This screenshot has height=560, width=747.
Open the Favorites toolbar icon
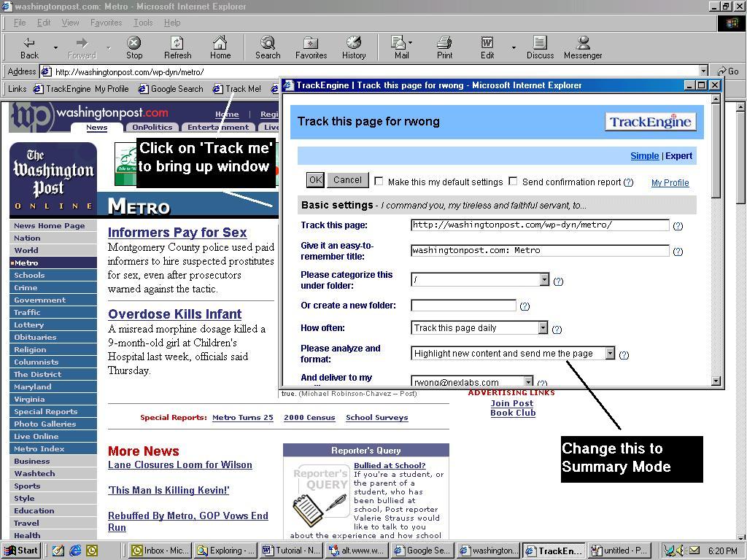[x=311, y=48]
